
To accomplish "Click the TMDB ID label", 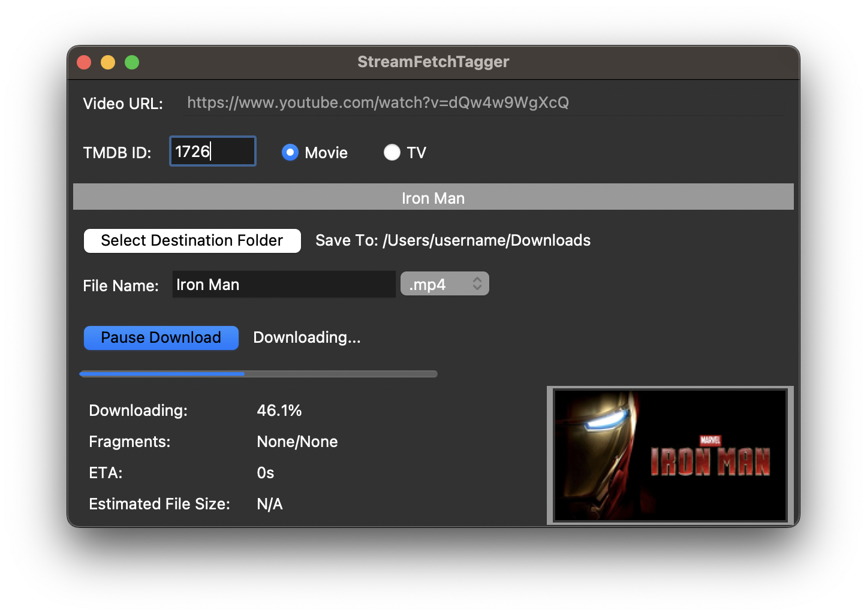I will tap(118, 153).
